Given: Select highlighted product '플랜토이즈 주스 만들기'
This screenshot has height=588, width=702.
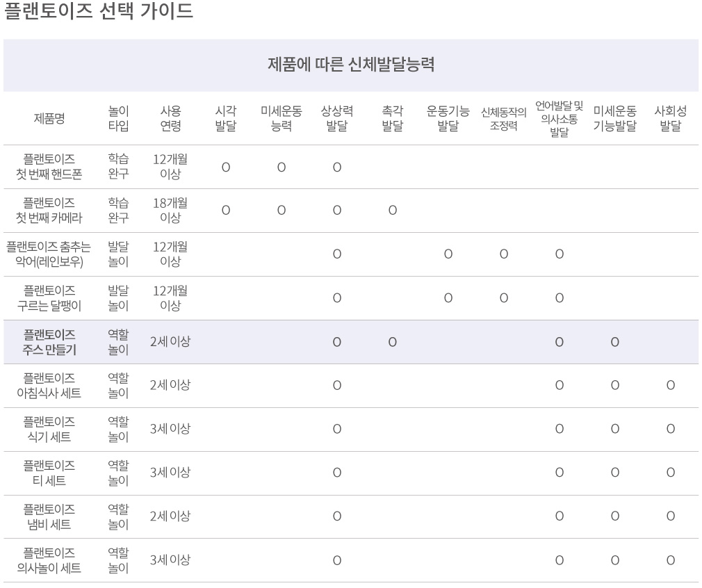Looking at the screenshot, I should (x=49, y=342).
